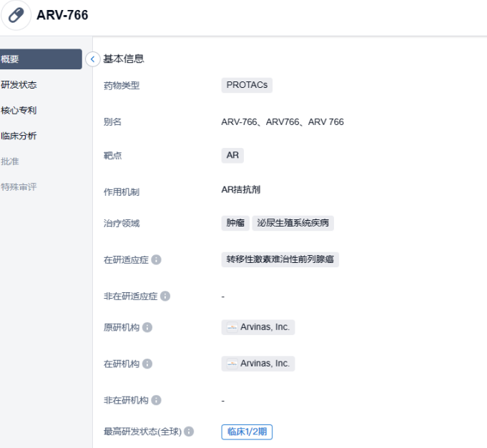
Task: Click the 临床1/2期 status badge
Action: 247,432
